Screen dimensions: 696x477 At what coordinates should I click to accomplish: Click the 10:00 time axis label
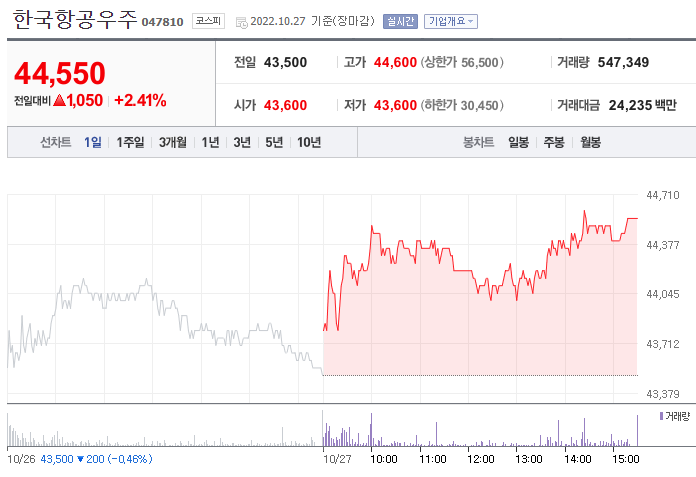tap(384, 459)
